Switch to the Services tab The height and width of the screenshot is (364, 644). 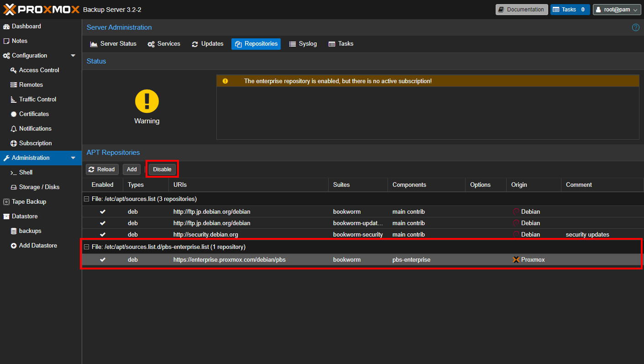(x=164, y=44)
